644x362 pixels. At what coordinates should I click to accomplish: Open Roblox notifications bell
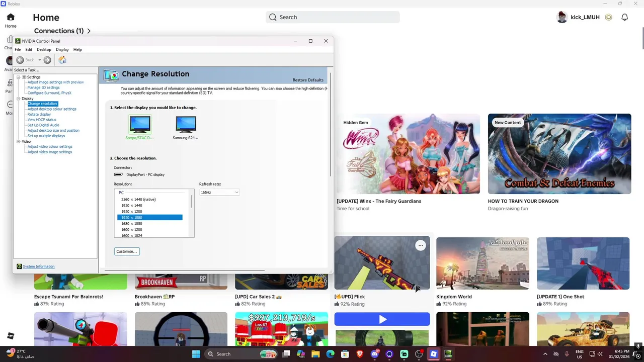tap(624, 17)
